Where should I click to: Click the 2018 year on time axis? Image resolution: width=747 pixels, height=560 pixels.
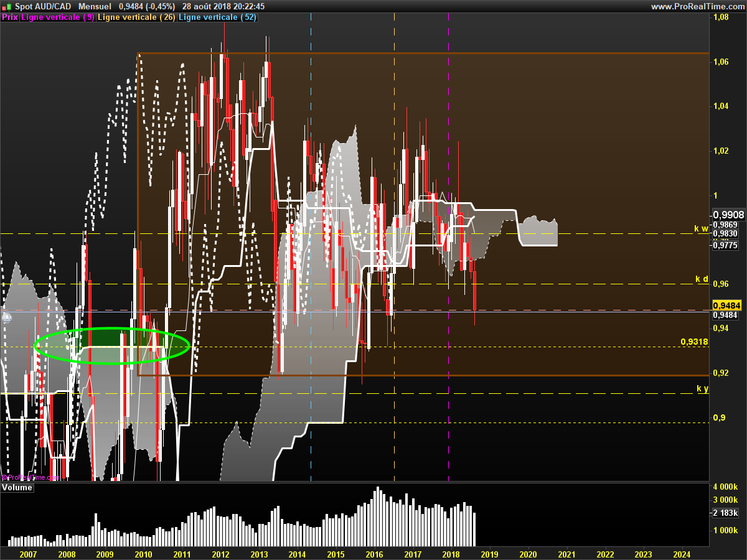(x=451, y=553)
